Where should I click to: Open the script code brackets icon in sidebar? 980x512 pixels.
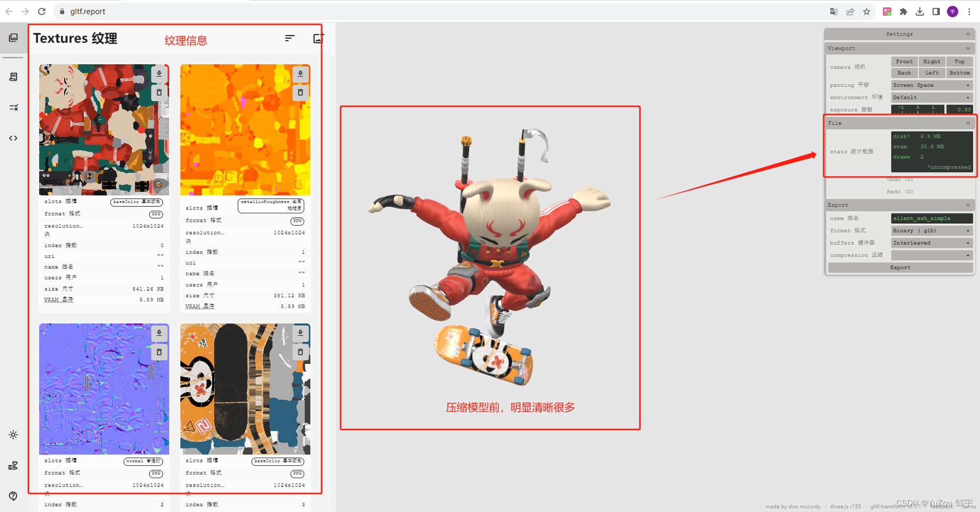coord(13,138)
